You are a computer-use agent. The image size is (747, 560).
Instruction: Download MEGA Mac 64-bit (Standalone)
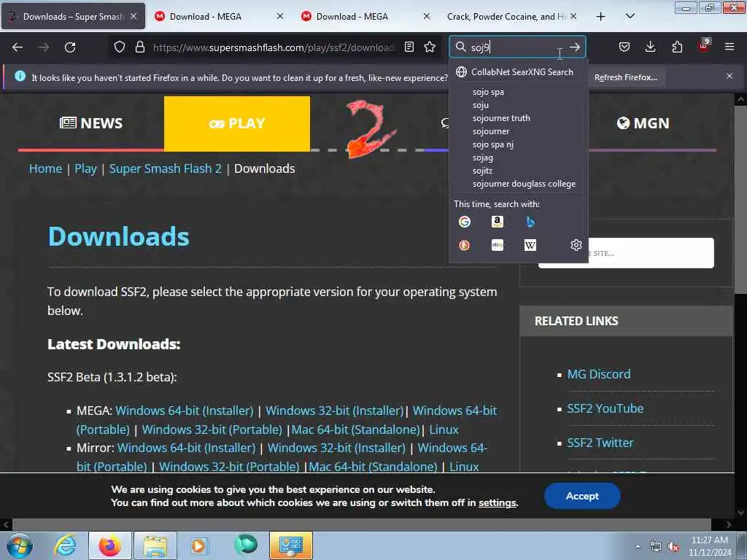click(x=355, y=429)
